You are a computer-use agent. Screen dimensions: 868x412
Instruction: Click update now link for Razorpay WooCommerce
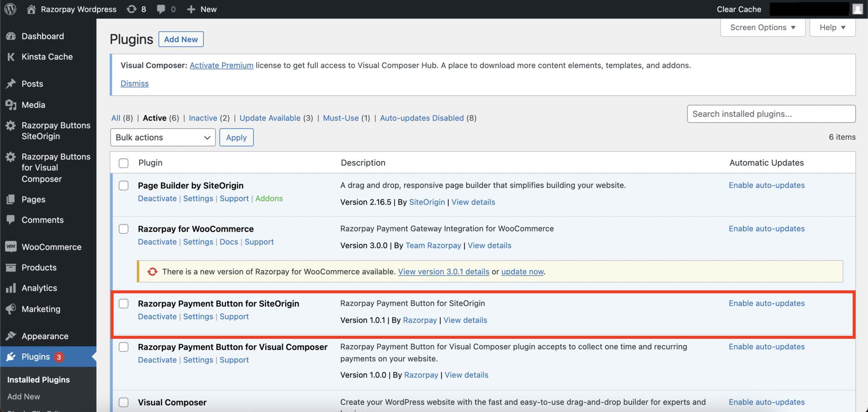[522, 272]
